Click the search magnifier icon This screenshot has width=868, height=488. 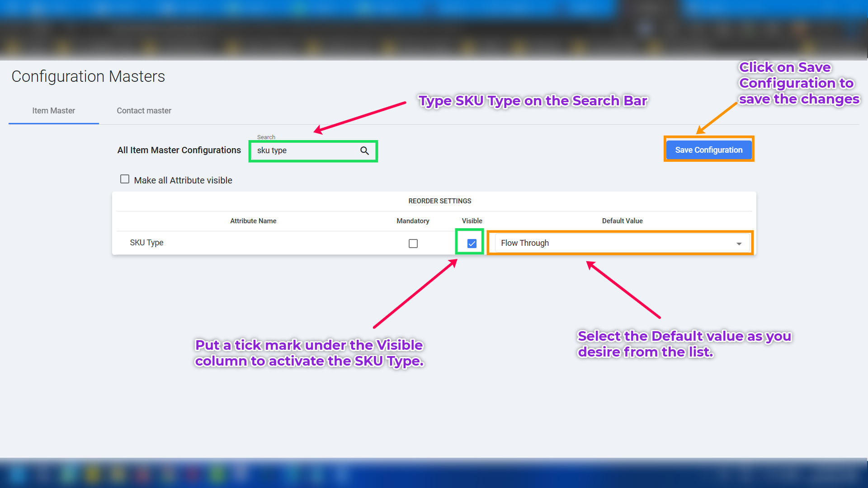pos(364,151)
